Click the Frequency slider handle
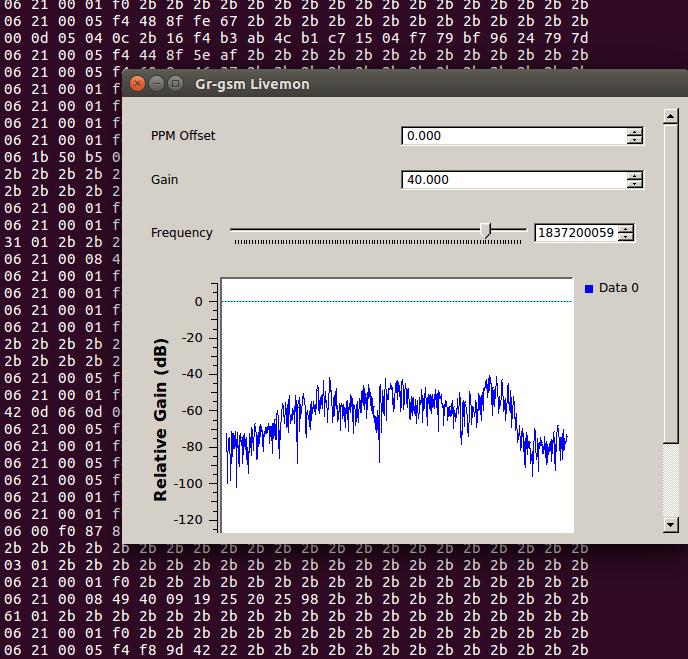Image resolution: width=688 pixels, height=659 pixels. [485, 230]
